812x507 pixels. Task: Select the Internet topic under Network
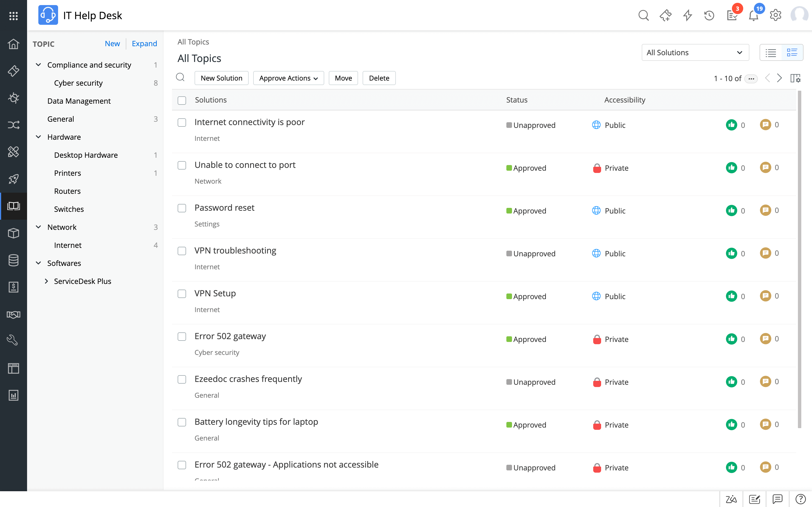pyautogui.click(x=69, y=245)
